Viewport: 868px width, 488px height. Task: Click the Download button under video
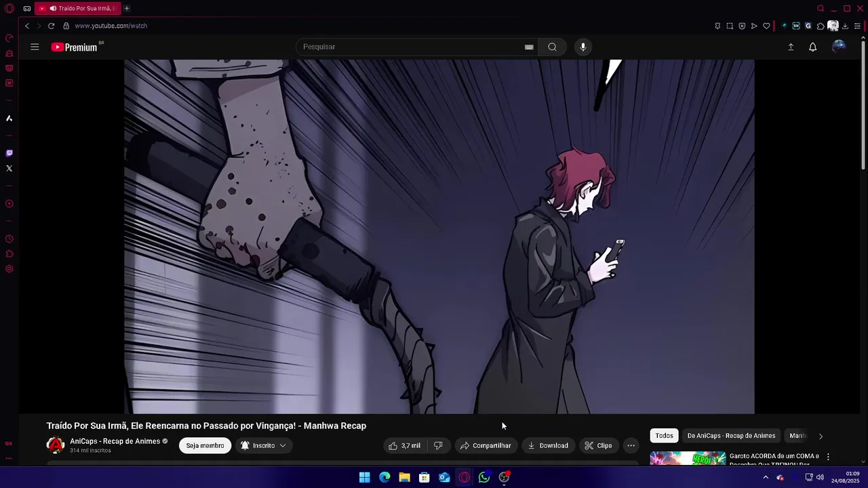pyautogui.click(x=548, y=445)
